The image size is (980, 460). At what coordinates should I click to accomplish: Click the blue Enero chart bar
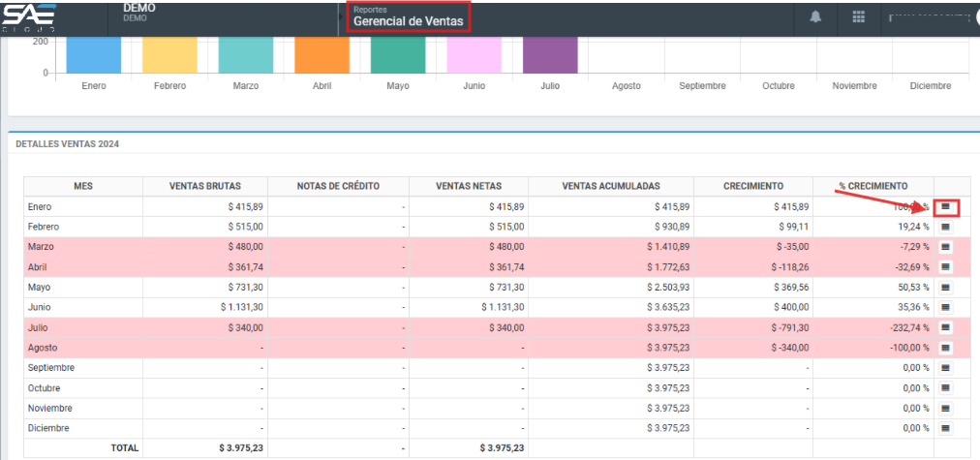coord(94,55)
